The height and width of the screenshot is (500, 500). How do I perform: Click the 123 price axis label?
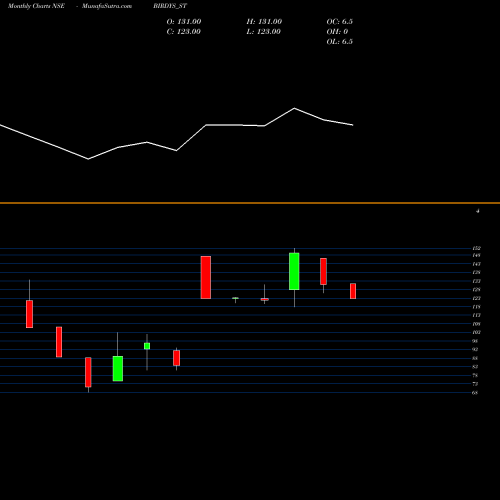(476, 298)
